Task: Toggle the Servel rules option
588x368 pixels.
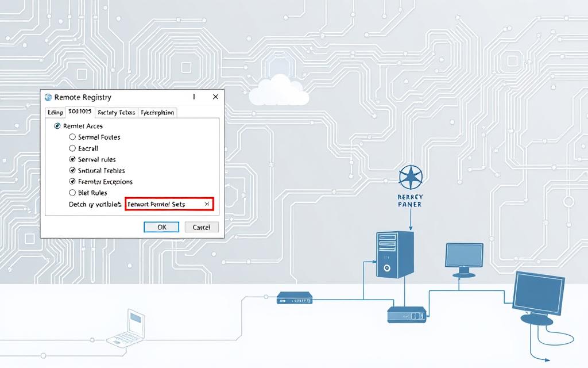Action: click(72, 159)
